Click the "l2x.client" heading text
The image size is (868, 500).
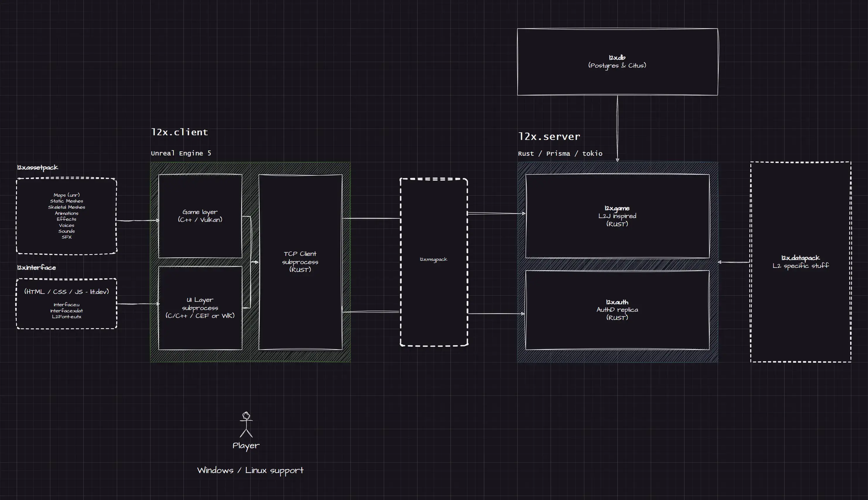click(179, 132)
